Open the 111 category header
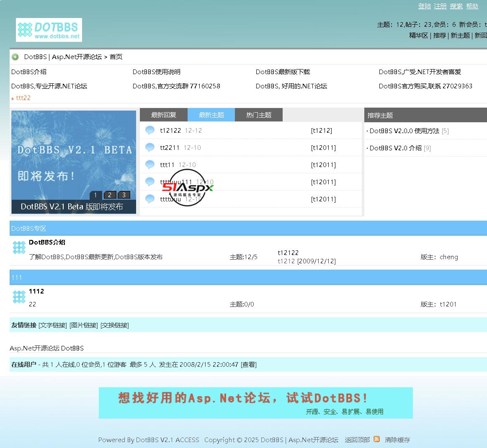The height and width of the screenshot is (448, 487). click(16, 278)
